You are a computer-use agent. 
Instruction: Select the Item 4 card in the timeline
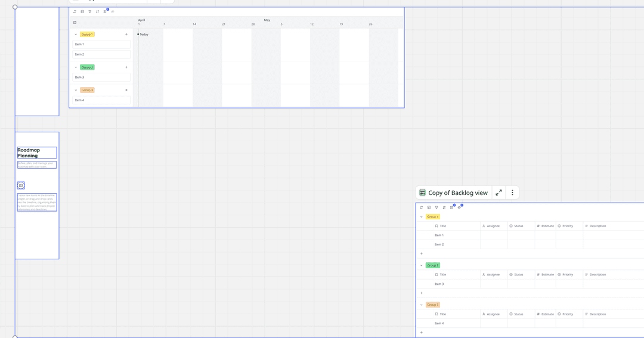click(x=101, y=100)
